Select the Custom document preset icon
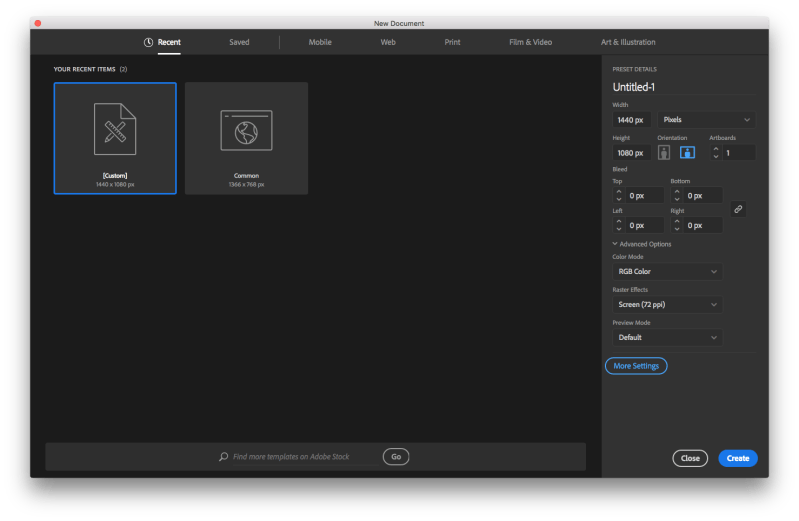This screenshot has width=799, height=521. tap(115, 129)
